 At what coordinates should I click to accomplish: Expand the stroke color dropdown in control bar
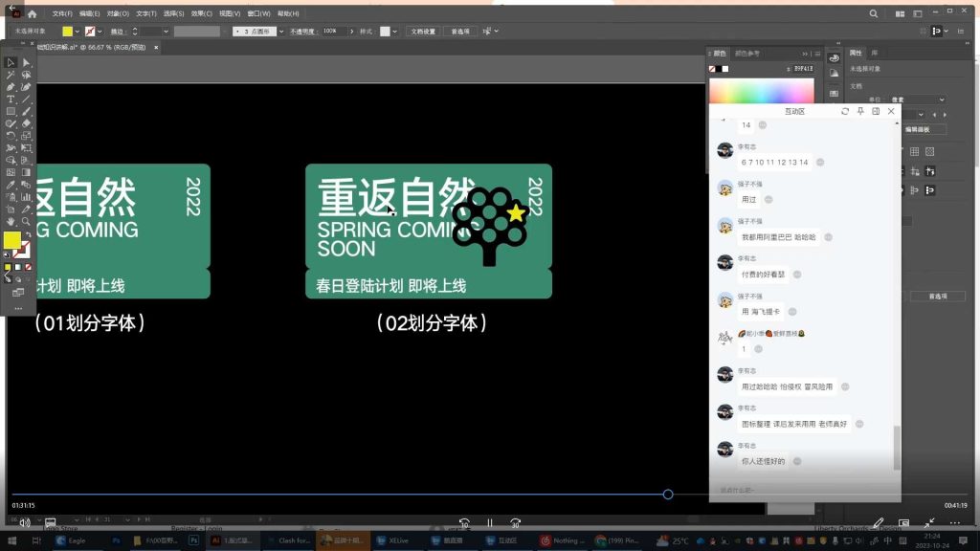pos(100,32)
